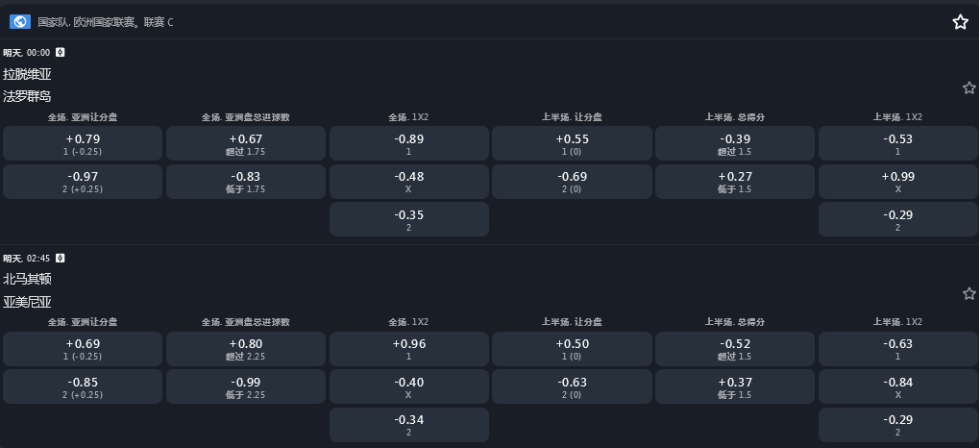980x448 pixels.
Task: Favorite the 欧洲国家联赛 league with the top star
Action: click(x=960, y=22)
